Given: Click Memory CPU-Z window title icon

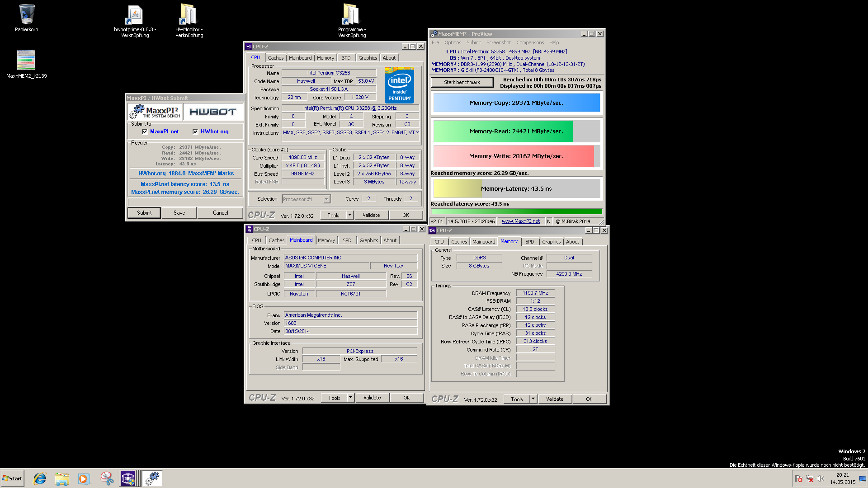Looking at the screenshot, I should click(x=432, y=230).
